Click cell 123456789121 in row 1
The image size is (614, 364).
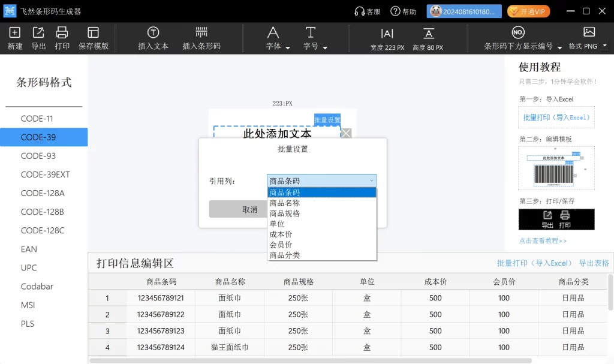point(161,298)
